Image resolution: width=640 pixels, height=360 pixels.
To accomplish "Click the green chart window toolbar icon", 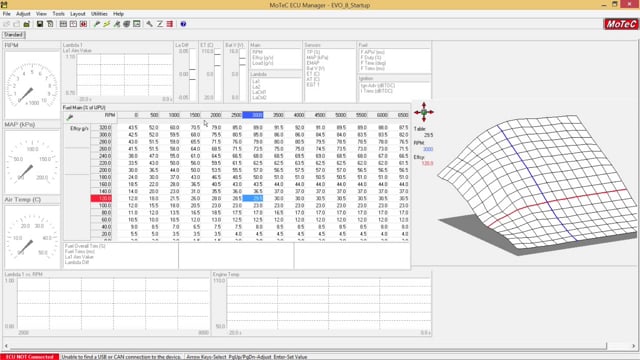I will pyautogui.click(x=137, y=24).
